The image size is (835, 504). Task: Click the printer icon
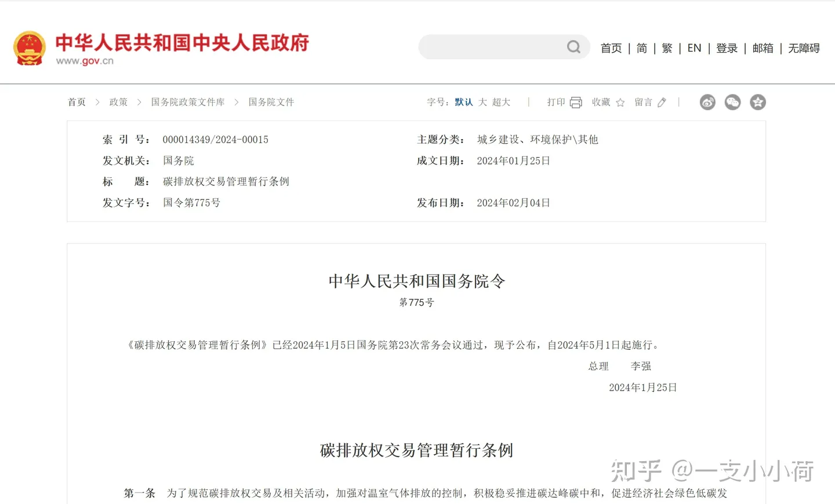(576, 103)
